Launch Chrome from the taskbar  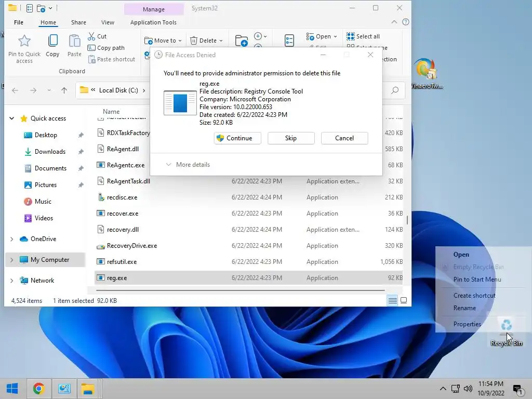(38, 389)
